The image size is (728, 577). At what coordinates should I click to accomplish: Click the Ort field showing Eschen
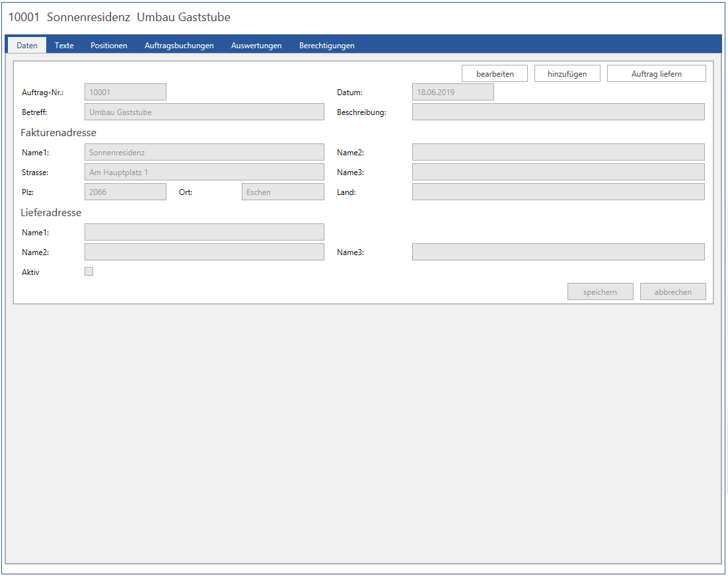(x=283, y=192)
